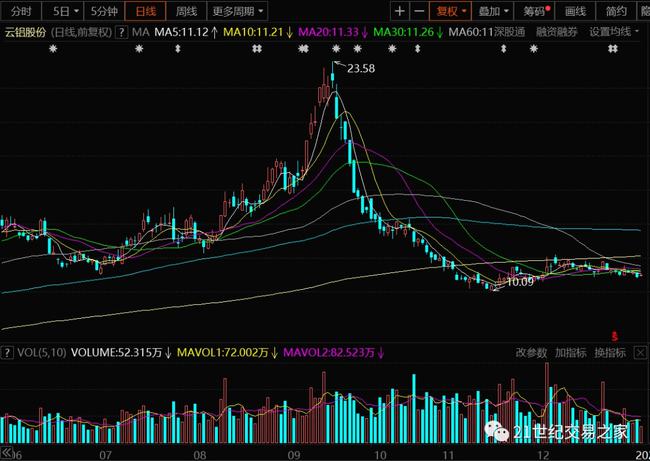This screenshot has width=650, height=461.
Task: Click the 23.58 high price label
Action: pos(361,69)
